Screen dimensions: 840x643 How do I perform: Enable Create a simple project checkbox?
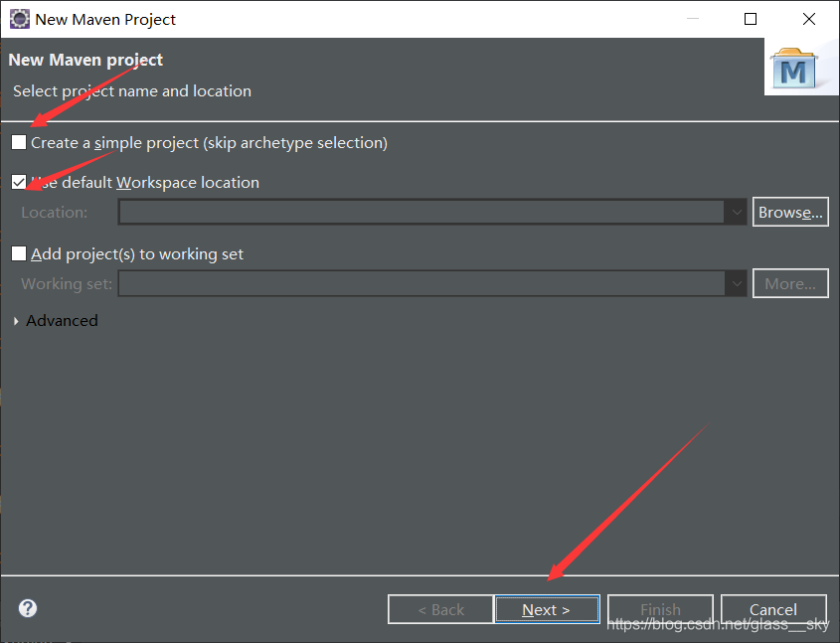pos(19,142)
